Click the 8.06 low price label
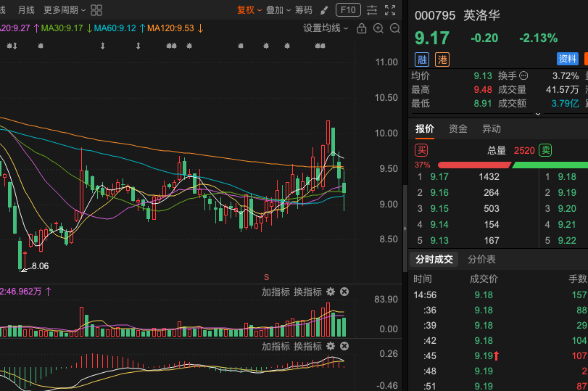The image size is (588, 391). [x=40, y=266]
